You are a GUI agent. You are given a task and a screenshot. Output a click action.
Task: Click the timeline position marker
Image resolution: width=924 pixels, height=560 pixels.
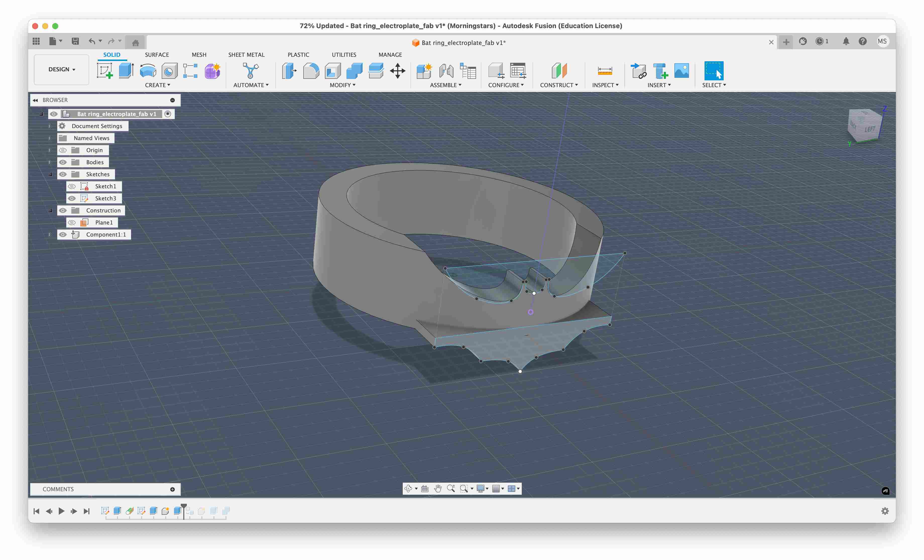[x=184, y=511]
